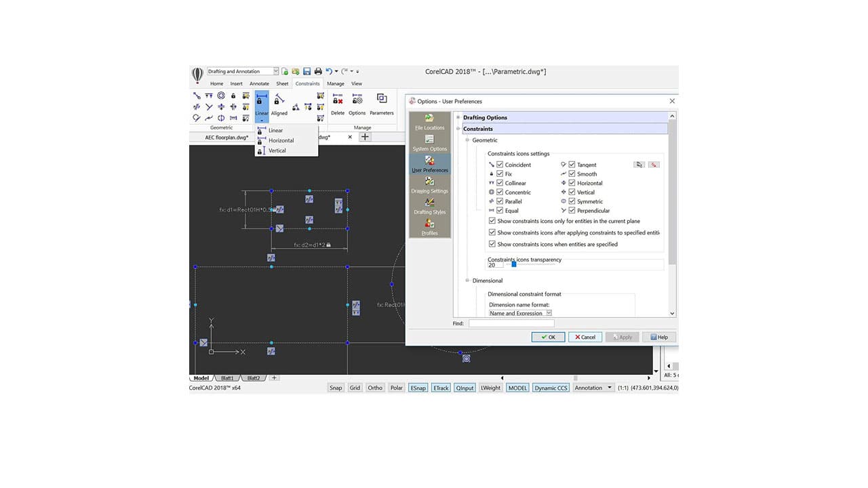Viewport: 868px width, 488px height.
Task: Open the Blatt2 sheet tab
Action: point(252,378)
